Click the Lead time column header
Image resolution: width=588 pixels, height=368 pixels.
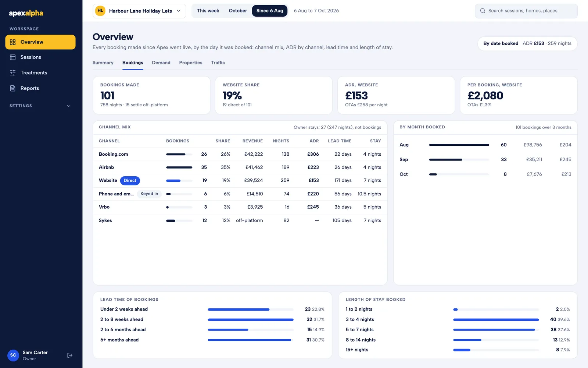pos(340,141)
